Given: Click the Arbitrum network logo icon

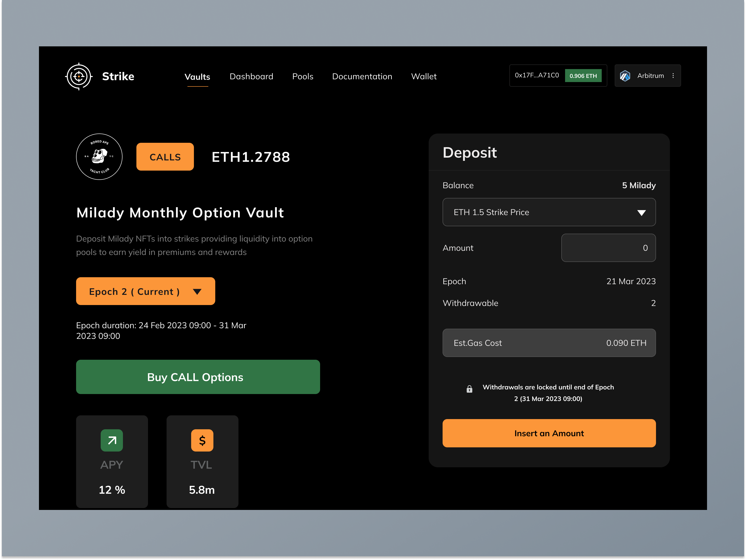Looking at the screenshot, I should coord(625,76).
